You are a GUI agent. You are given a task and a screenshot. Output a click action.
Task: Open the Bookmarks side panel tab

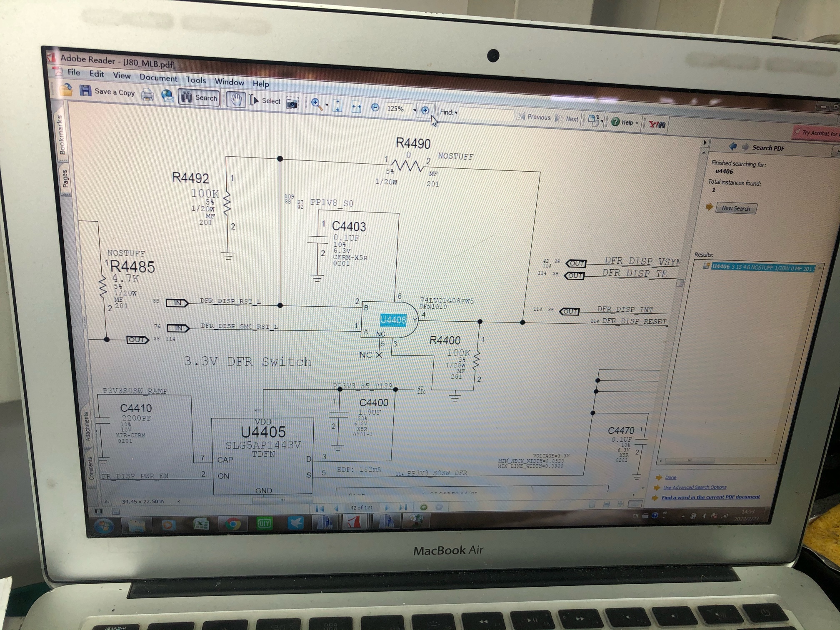[x=62, y=134]
